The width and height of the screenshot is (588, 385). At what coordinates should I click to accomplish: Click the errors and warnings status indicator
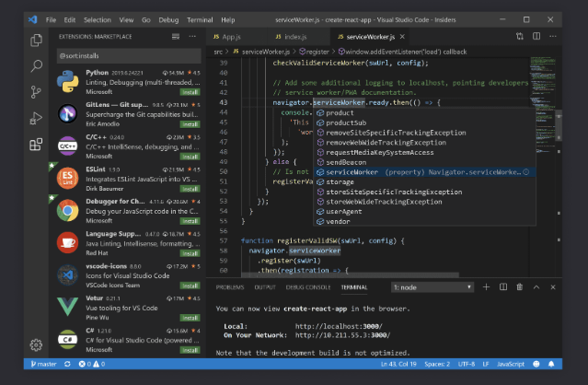click(x=91, y=364)
